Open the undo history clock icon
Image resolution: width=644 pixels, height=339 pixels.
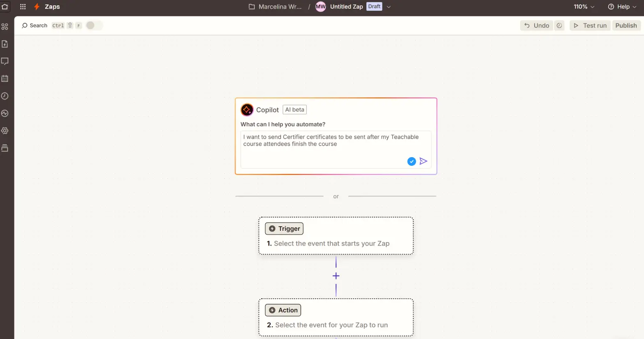pos(559,26)
